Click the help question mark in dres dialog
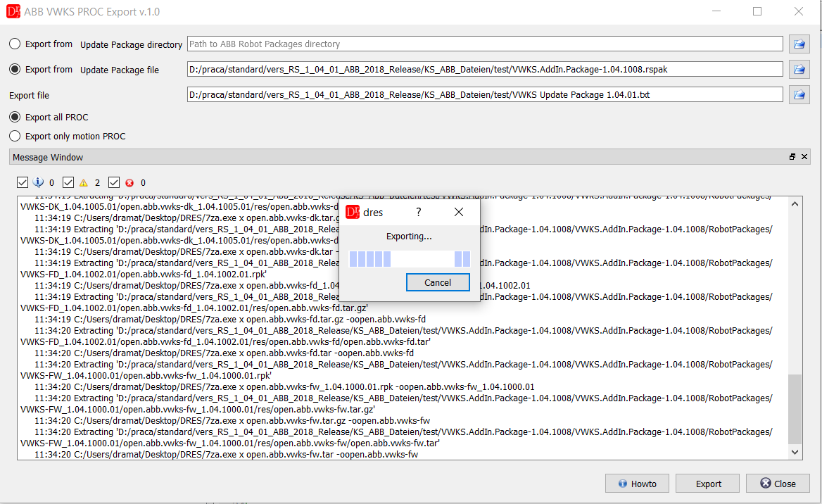This screenshot has height=504, width=822. tap(418, 212)
